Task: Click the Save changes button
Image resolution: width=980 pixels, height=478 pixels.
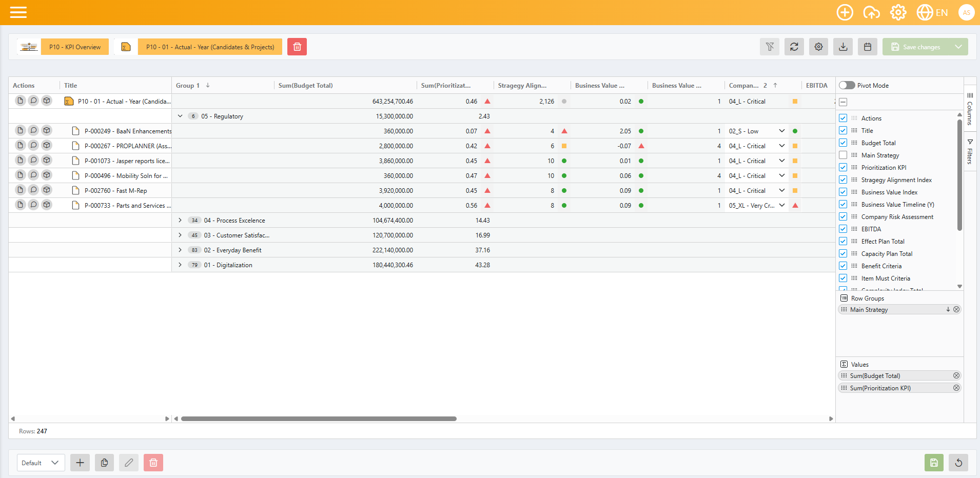Action: (916, 47)
